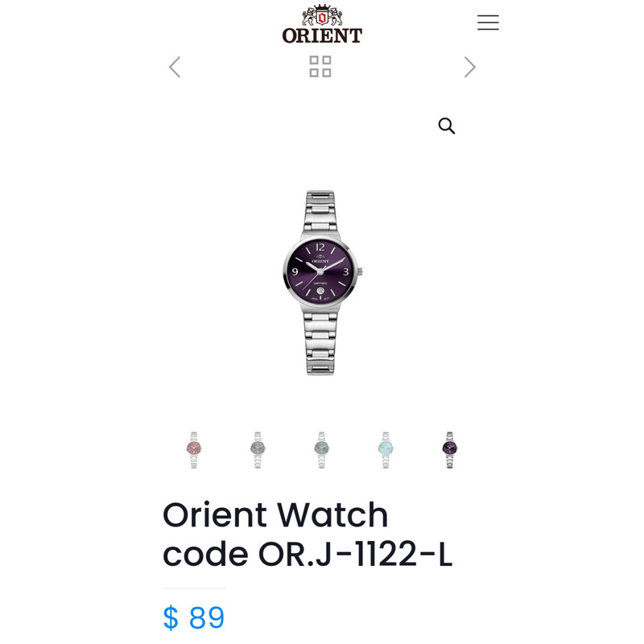Viewport: 644px width, 644px height.
Task: Click the Orient crest emblem in the header
Action: tap(322, 15)
